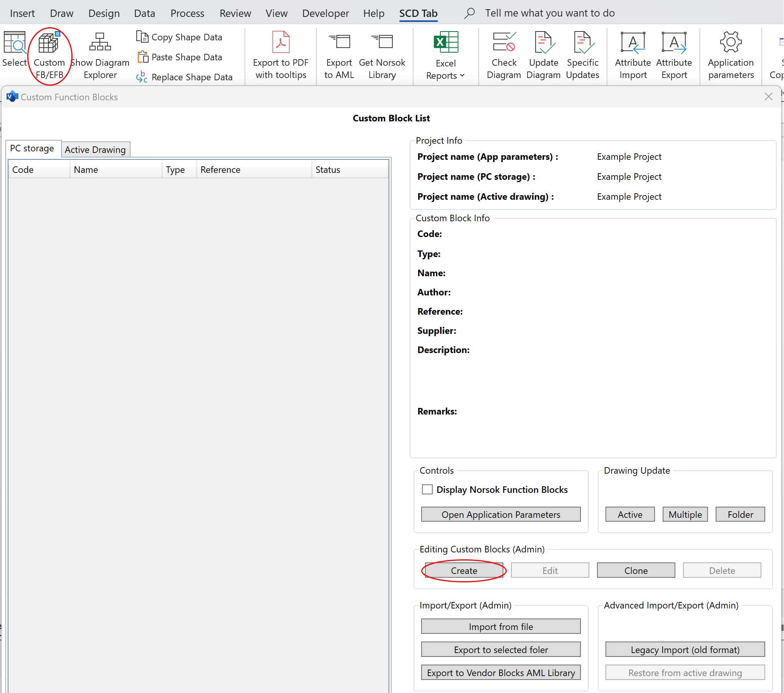The height and width of the screenshot is (693, 784).
Task: Click Example Project beside App parameters
Action: (629, 157)
